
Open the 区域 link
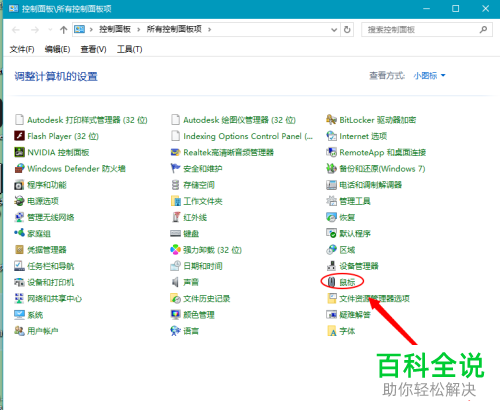(x=347, y=250)
